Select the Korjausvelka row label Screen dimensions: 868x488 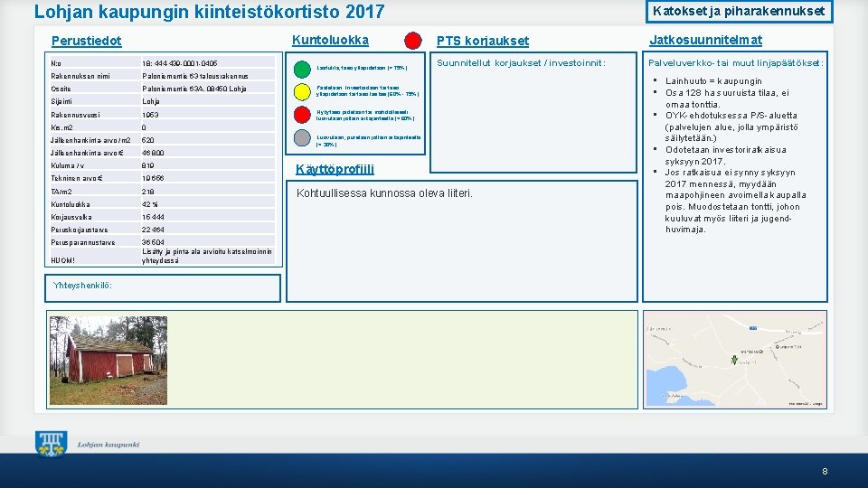(x=71, y=217)
